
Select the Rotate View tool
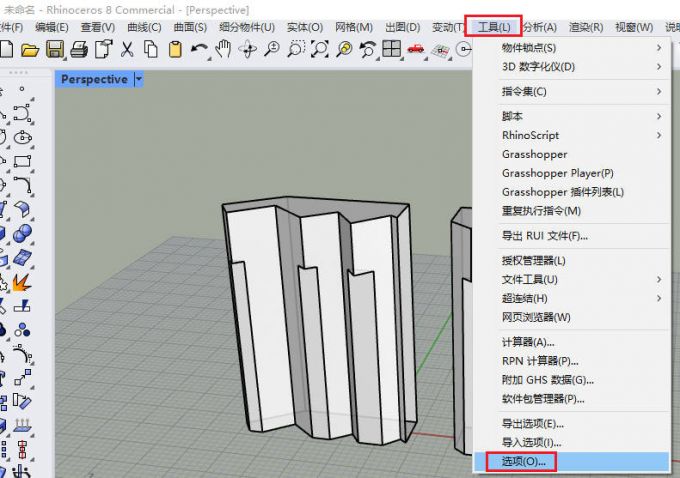click(248, 49)
